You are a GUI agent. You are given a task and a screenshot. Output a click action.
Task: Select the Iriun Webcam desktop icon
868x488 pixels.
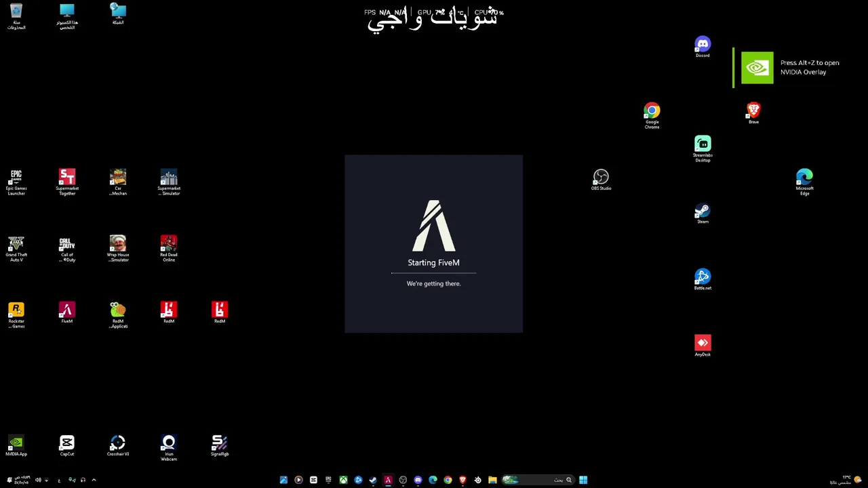point(169,448)
